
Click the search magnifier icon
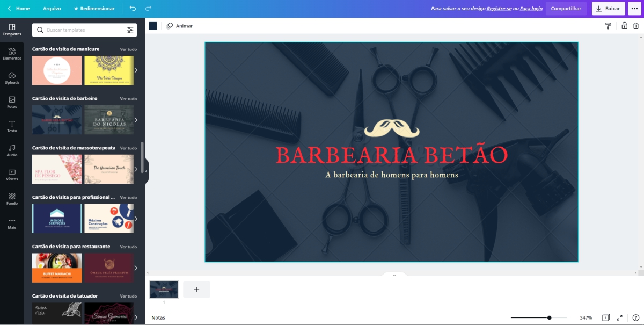point(40,30)
